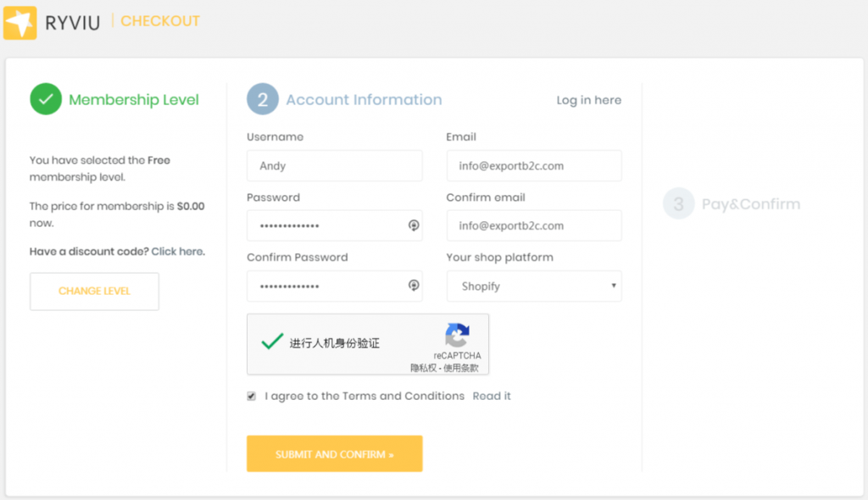Click the step 2 Account Information circle icon
868x500 pixels.
click(x=263, y=99)
